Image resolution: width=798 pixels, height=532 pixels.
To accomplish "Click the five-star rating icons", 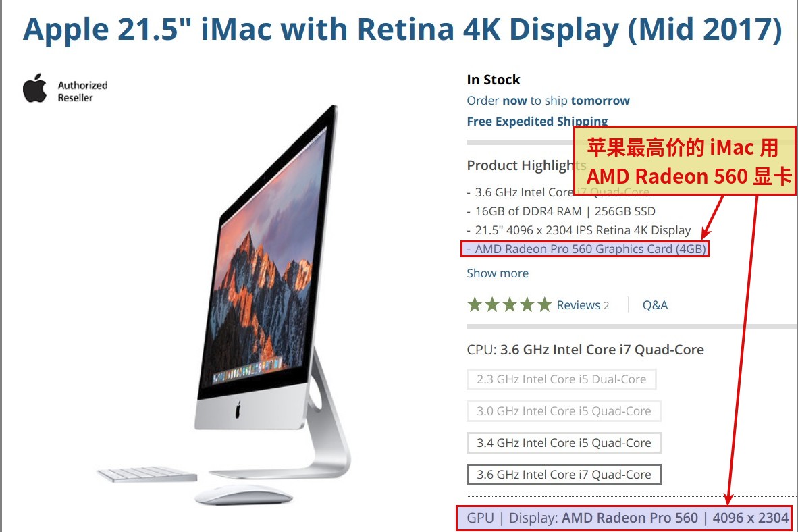I will 510,305.
